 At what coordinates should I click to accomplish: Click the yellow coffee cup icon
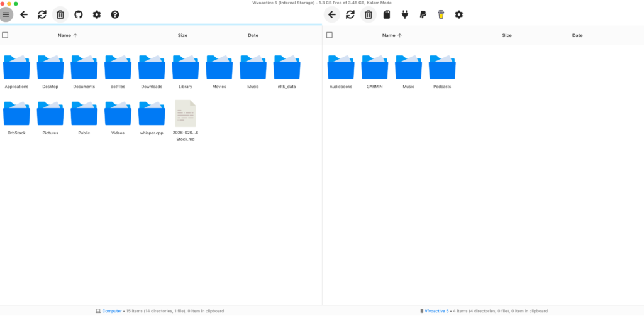(x=441, y=14)
